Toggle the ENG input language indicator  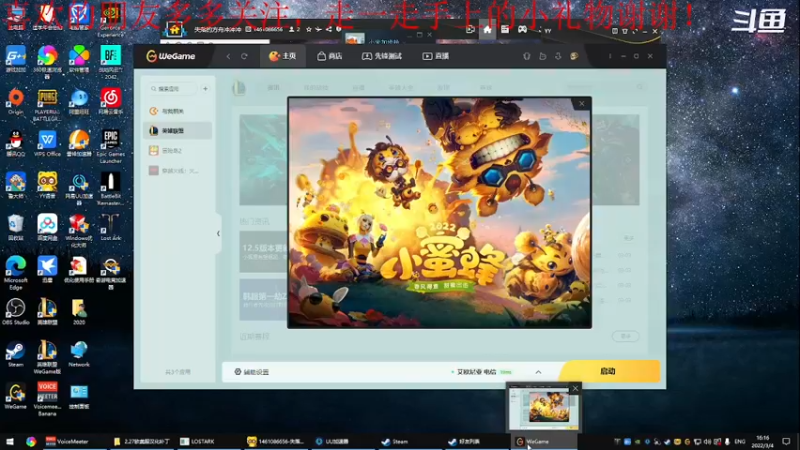(x=740, y=441)
